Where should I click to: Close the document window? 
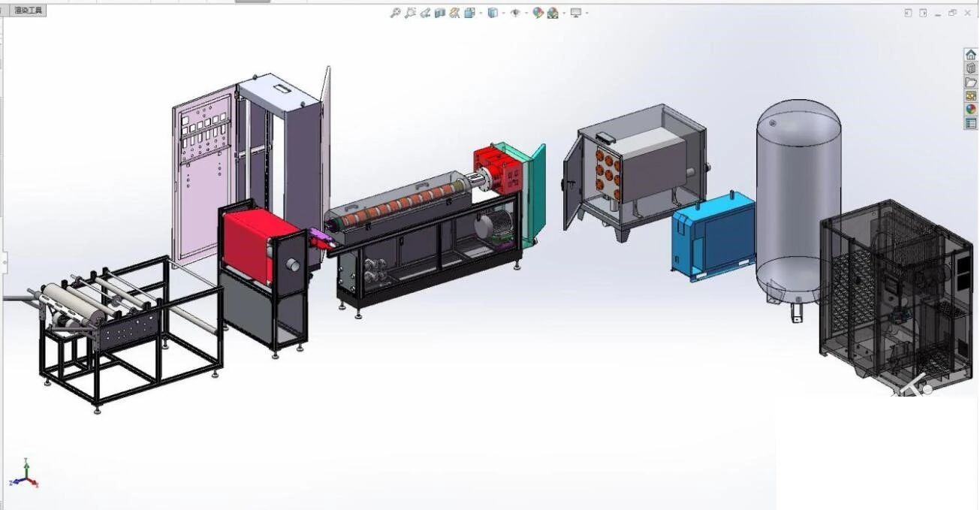[x=967, y=13]
